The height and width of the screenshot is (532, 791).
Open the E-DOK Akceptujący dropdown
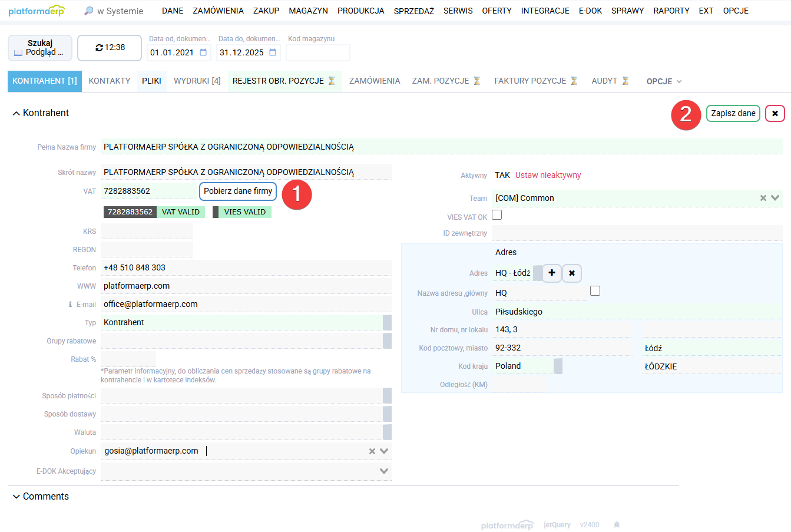coord(383,471)
